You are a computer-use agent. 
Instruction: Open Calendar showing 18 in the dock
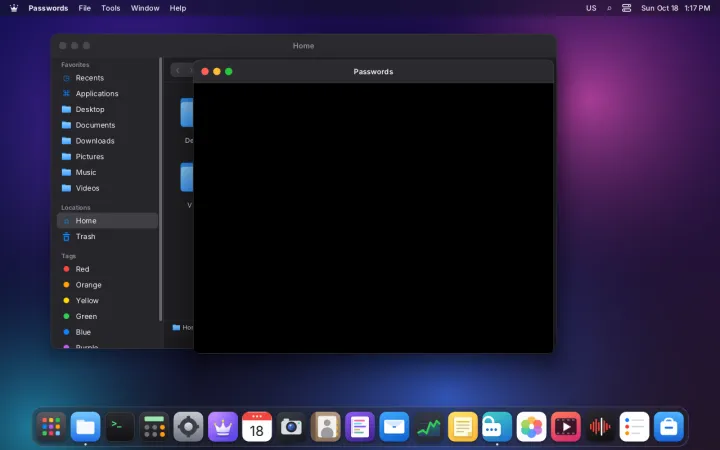257,427
